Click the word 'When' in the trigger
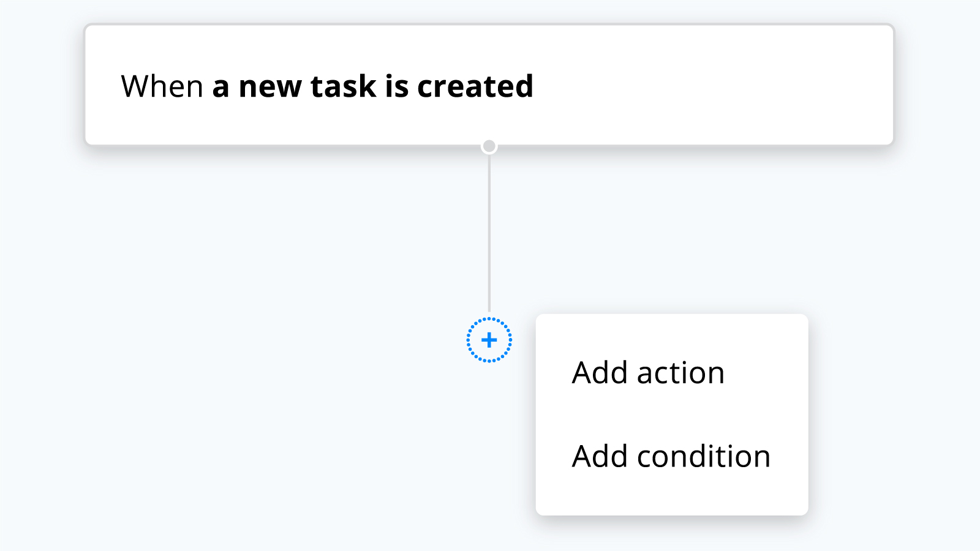980x551 pixels. tap(162, 86)
